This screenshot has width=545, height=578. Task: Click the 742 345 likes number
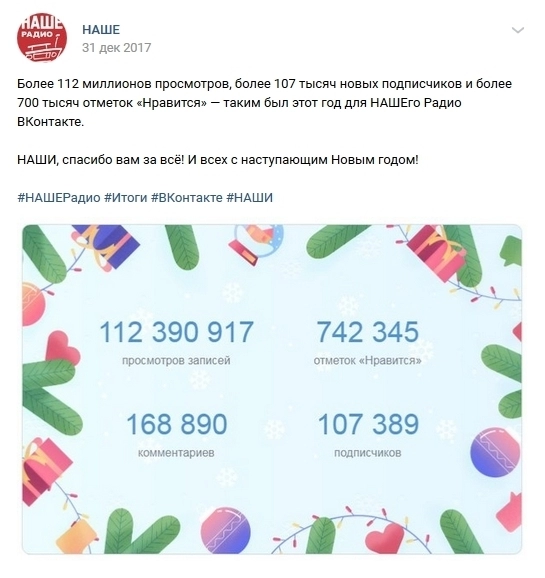click(x=368, y=332)
